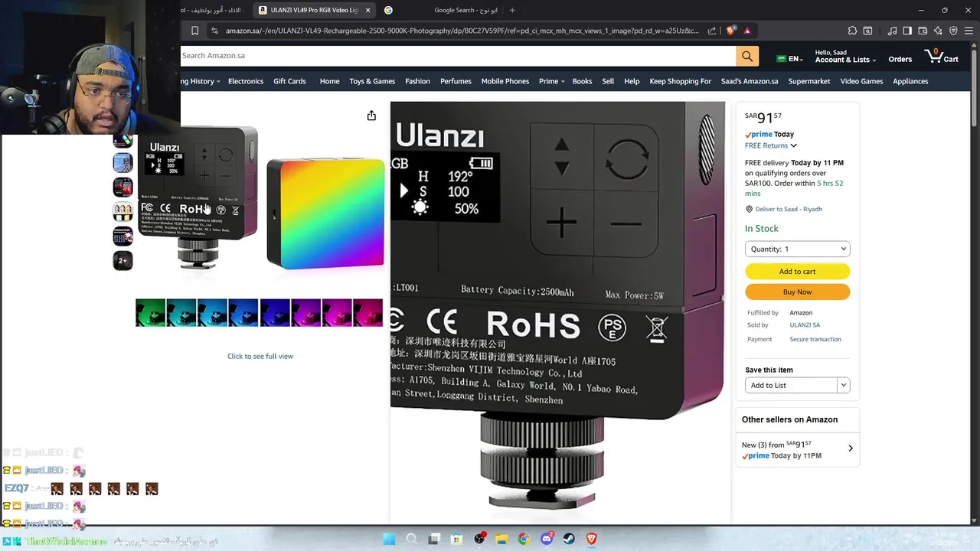Click the Add to List button
The width and height of the screenshot is (980, 551).
[791, 385]
